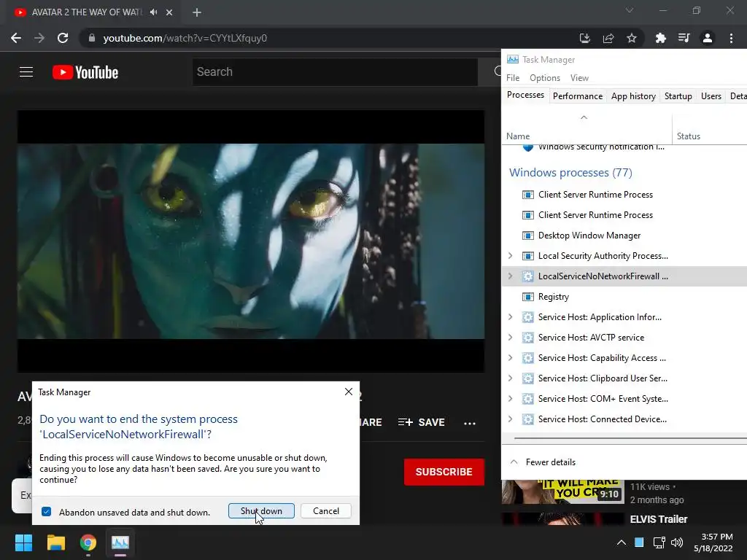Select the Registry process row
This screenshot has width=747, height=560.
(624, 297)
